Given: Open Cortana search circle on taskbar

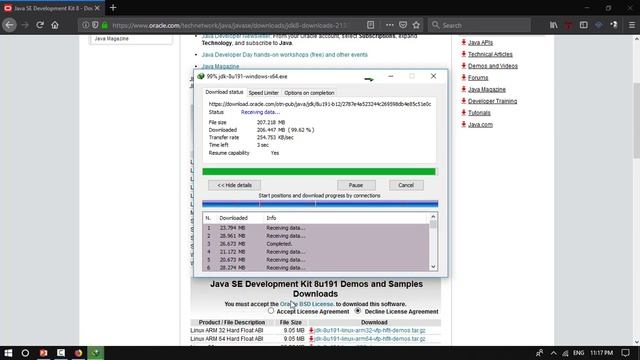Looking at the screenshot, I should tap(25, 353).
